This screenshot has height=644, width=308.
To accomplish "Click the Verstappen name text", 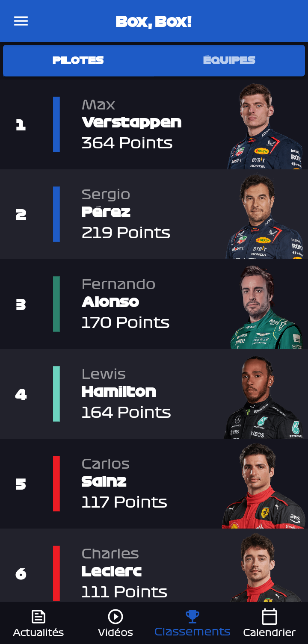I will click(x=131, y=123).
